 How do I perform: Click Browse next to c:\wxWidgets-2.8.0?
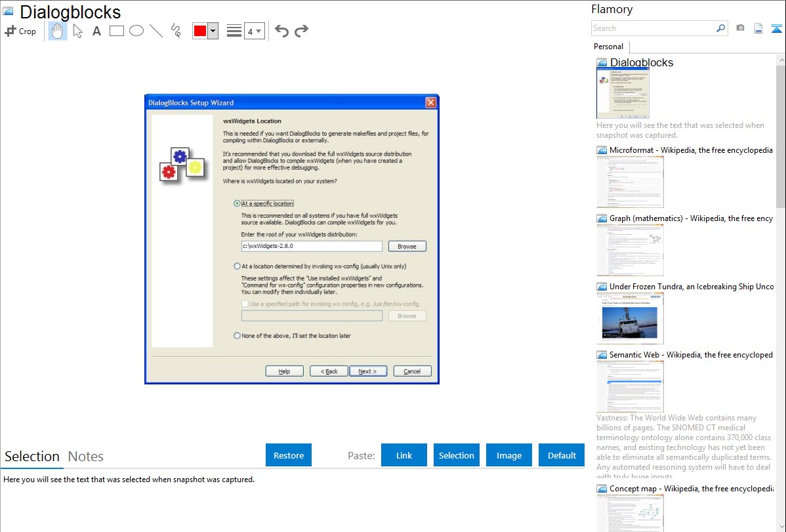click(407, 246)
